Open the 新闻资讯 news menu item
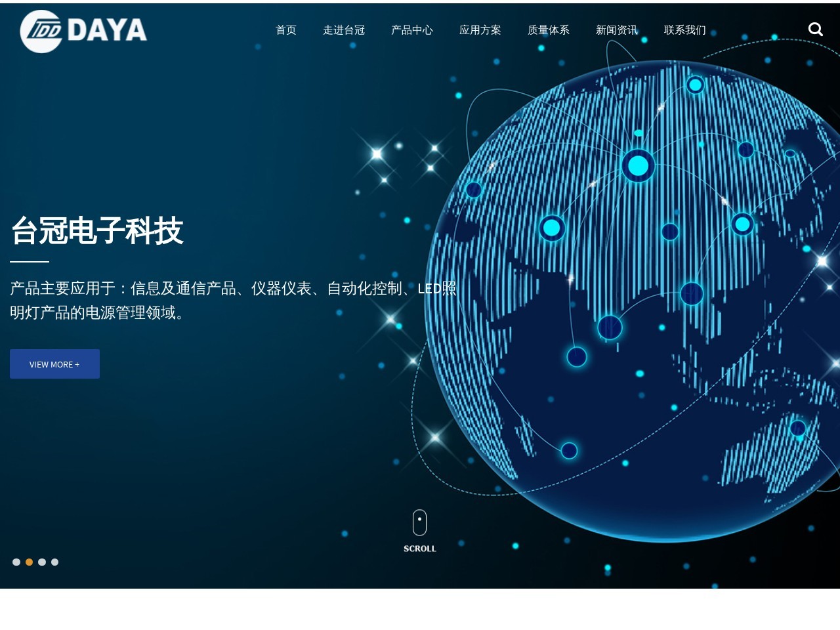The height and width of the screenshot is (630, 840). [x=616, y=30]
